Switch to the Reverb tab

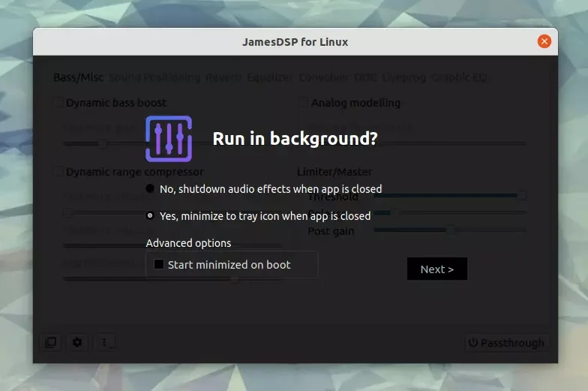point(223,77)
